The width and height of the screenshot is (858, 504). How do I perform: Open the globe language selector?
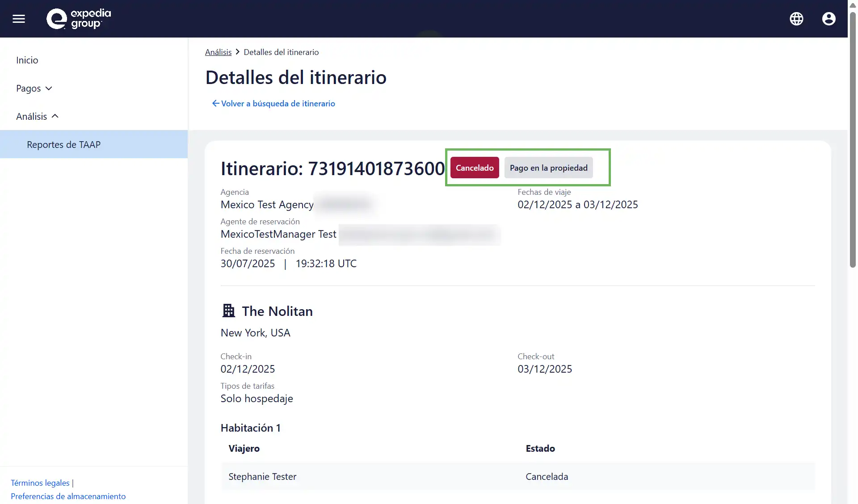[796, 19]
